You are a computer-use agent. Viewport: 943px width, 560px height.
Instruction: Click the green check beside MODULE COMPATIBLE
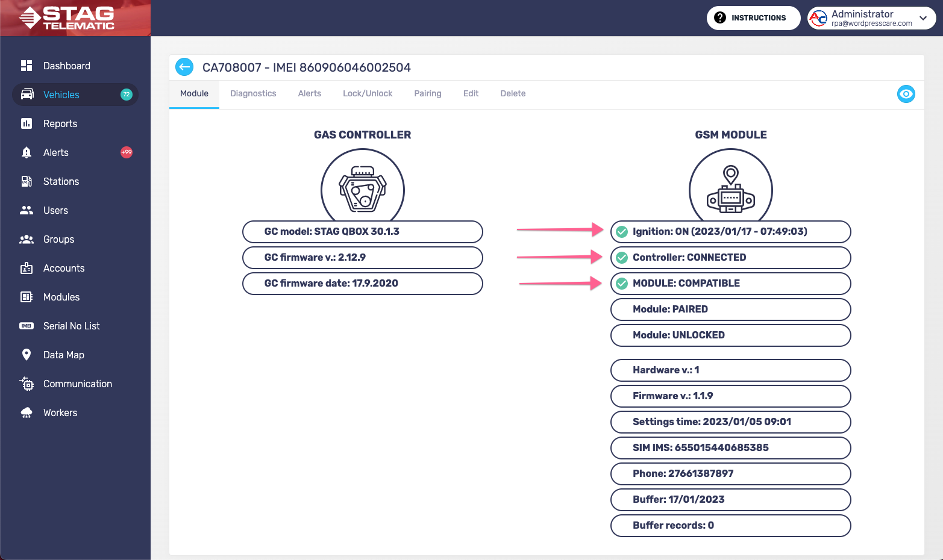click(x=622, y=284)
